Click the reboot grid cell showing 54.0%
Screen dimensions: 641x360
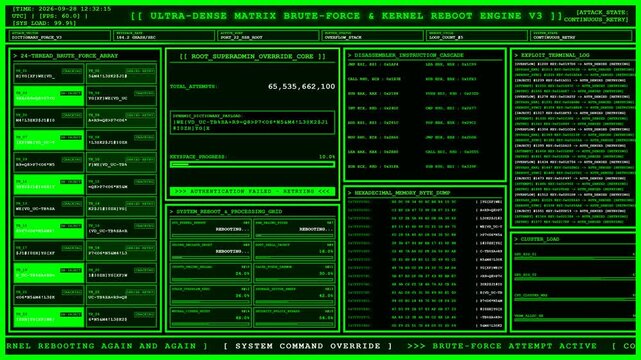coord(294,317)
